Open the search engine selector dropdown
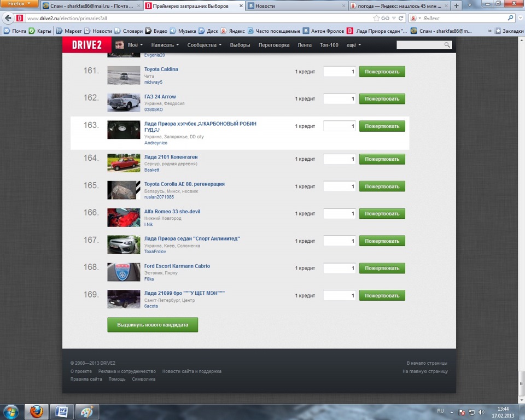525x420 pixels. point(416,18)
